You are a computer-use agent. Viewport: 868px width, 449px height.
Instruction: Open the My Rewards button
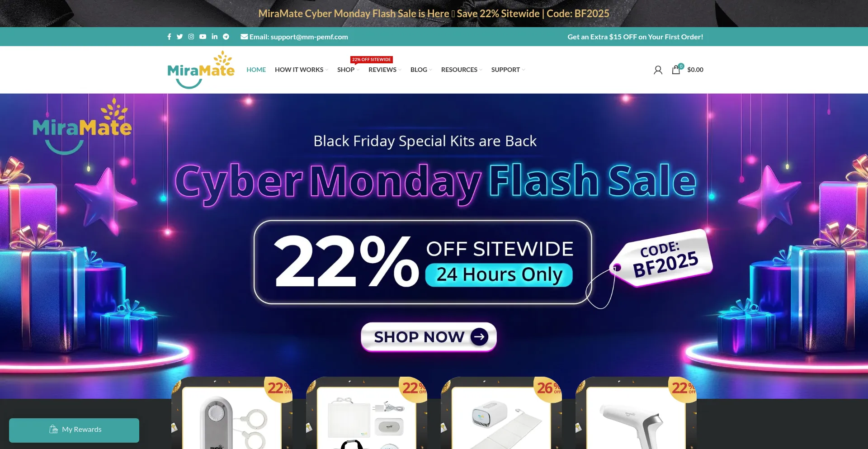click(74, 430)
